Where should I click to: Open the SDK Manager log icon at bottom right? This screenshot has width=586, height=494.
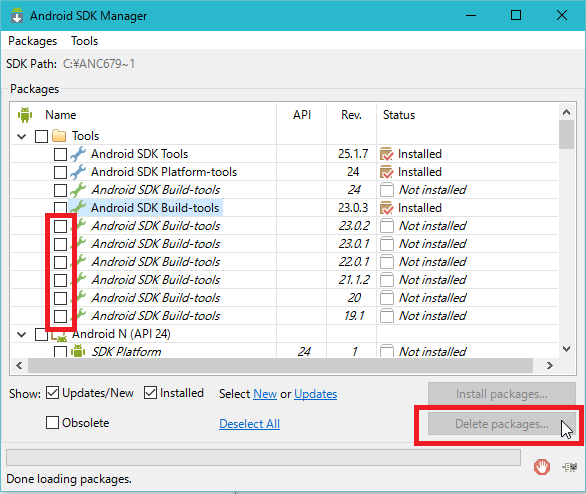(570, 467)
